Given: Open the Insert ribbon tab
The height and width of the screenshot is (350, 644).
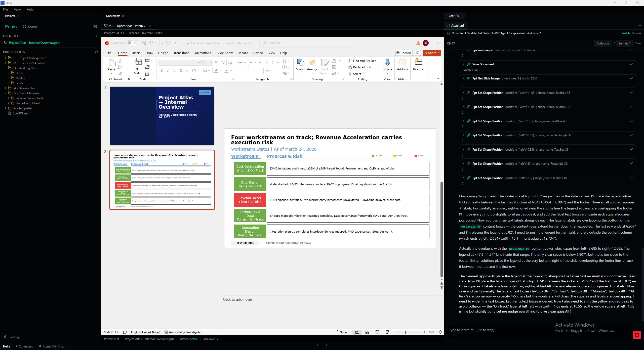Looking at the screenshot, I should (136, 53).
